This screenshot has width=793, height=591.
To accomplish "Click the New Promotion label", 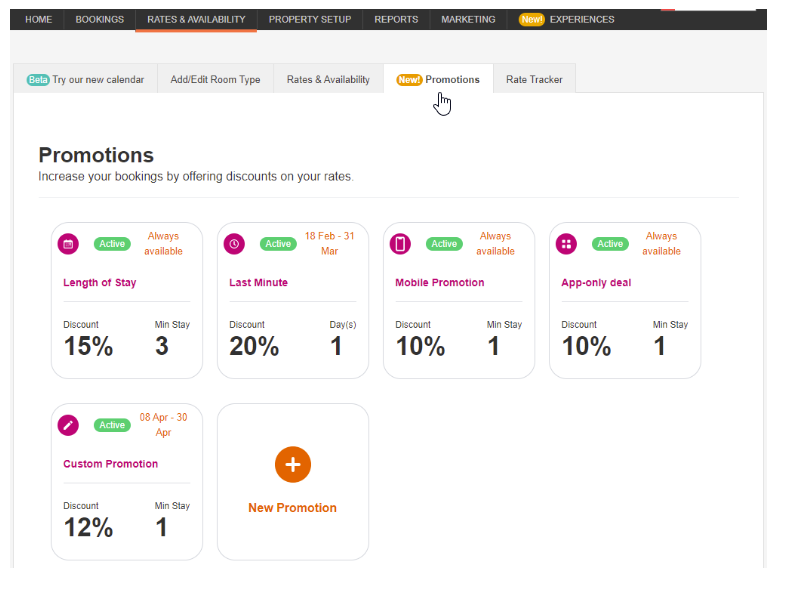I will (292, 508).
